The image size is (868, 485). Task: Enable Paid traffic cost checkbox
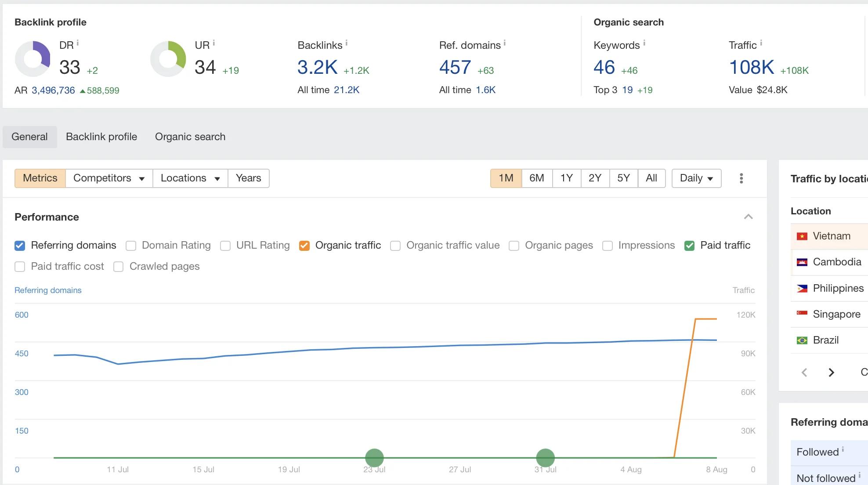[20, 267]
